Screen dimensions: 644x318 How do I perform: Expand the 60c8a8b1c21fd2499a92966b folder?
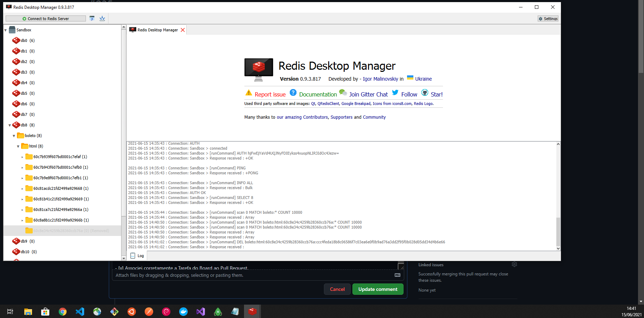[22, 220]
